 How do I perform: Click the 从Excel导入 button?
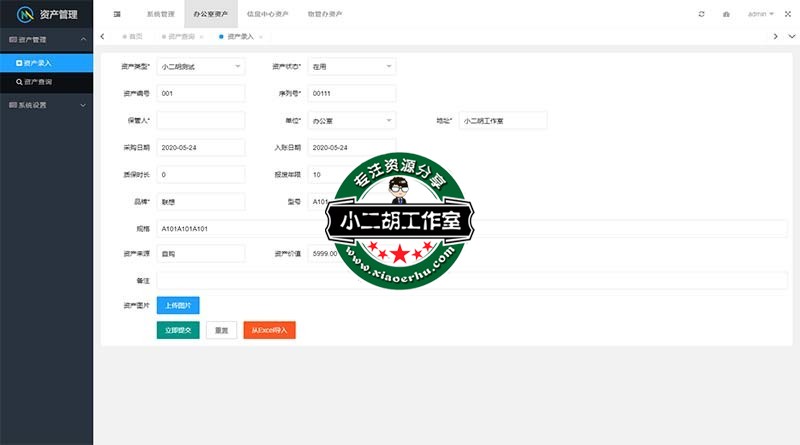(x=269, y=329)
